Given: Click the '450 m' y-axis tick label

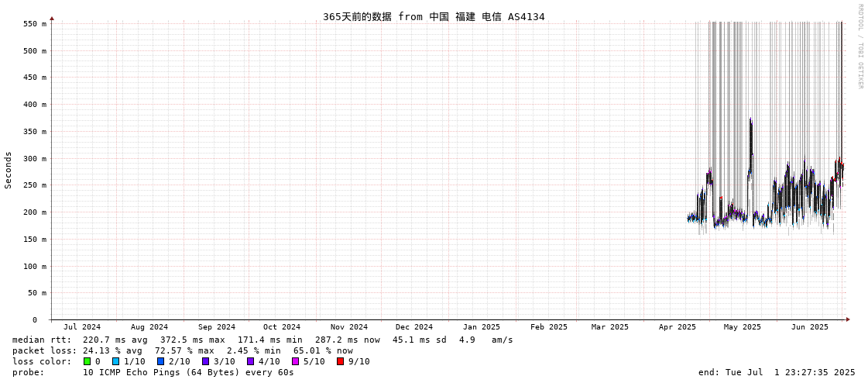Looking at the screenshot, I should click(35, 78).
